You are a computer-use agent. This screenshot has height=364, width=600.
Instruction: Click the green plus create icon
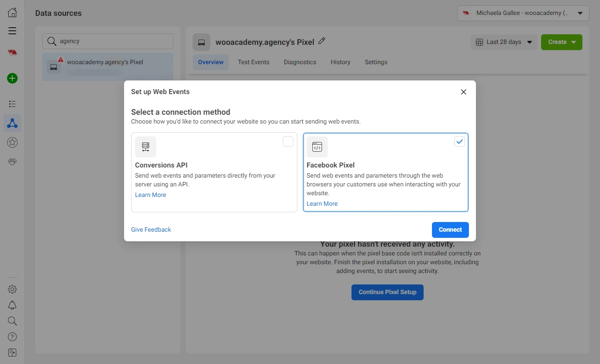(x=12, y=79)
